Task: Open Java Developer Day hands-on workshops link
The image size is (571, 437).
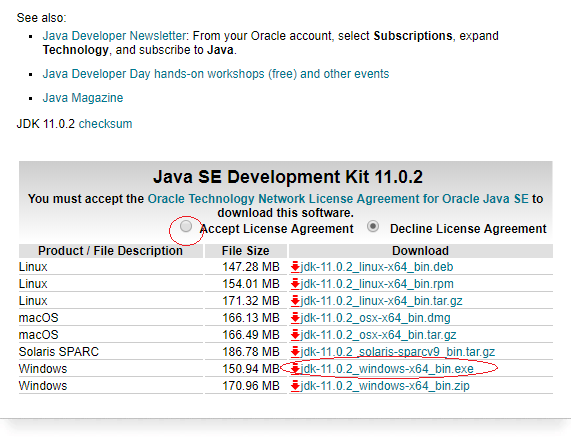Action: tap(216, 74)
